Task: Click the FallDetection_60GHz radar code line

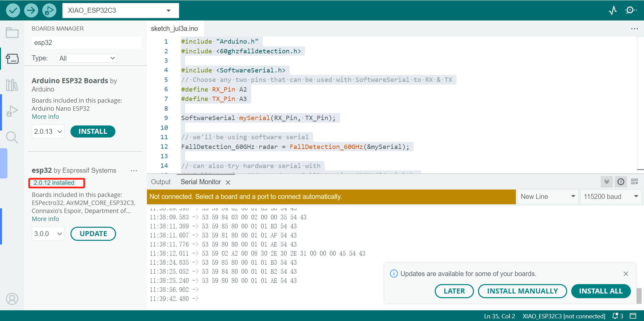Action: point(295,147)
